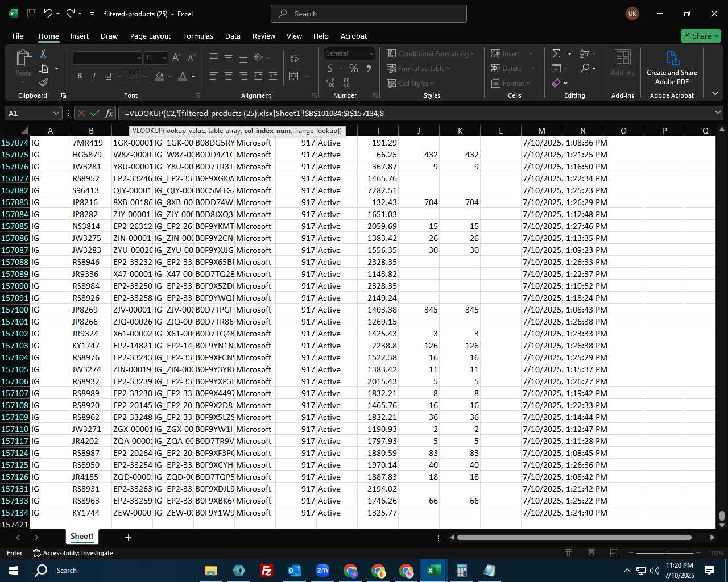Image resolution: width=728 pixels, height=582 pixels.
Task: Click the Insert Function fx icon
Action: pyautogui.click(x=109, y=113)
